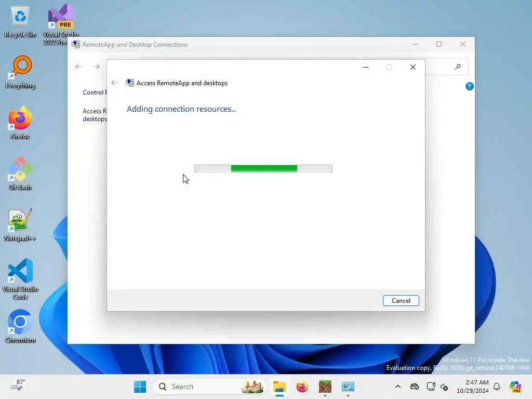Screen dimensions: 532x399
Task: Close the RemoteApp and Desktop Connections window
Action: coord(463,44)
